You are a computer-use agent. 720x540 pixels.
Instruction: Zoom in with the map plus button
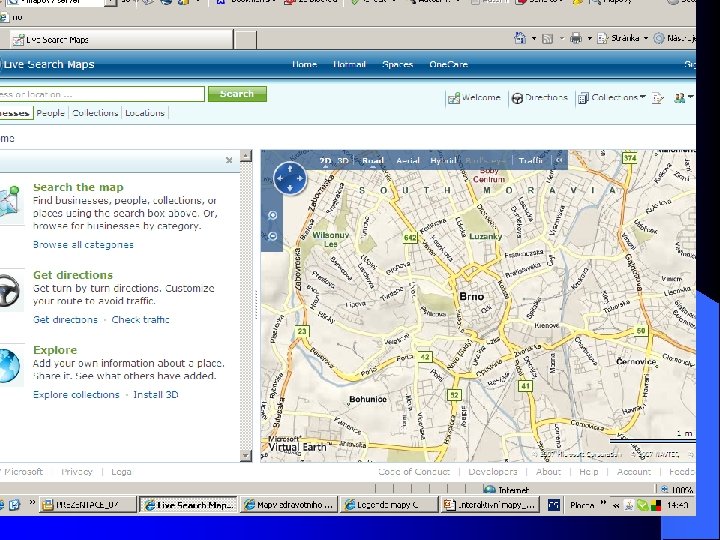pos(272,215)
